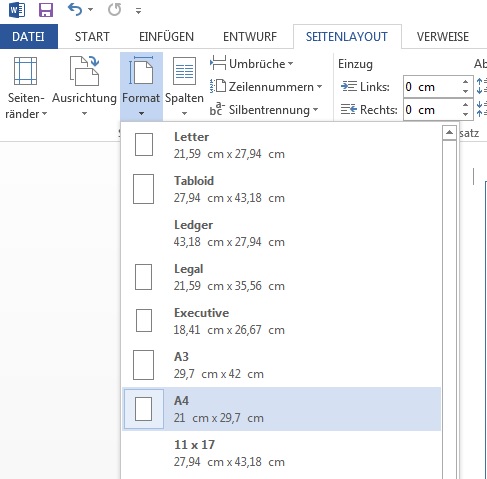Viewport: 487px width, 479px height.
Task: Click the Save icon in quick access toolbar
Action: coord(46,10)
